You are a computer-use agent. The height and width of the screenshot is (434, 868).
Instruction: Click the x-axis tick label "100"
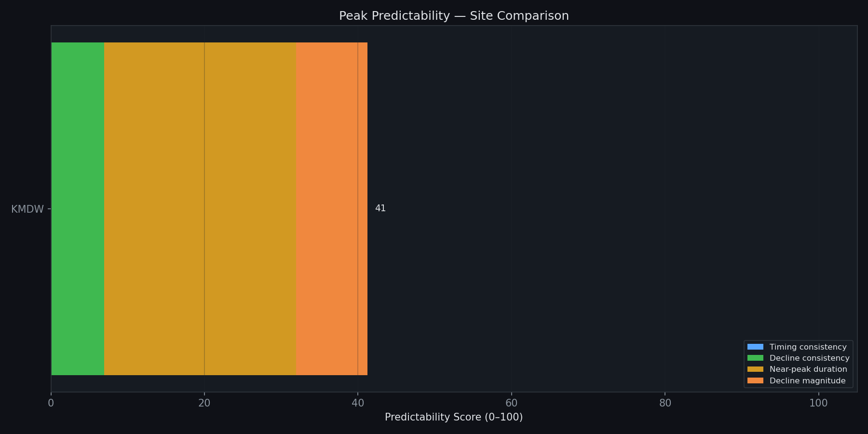[818, 403]
